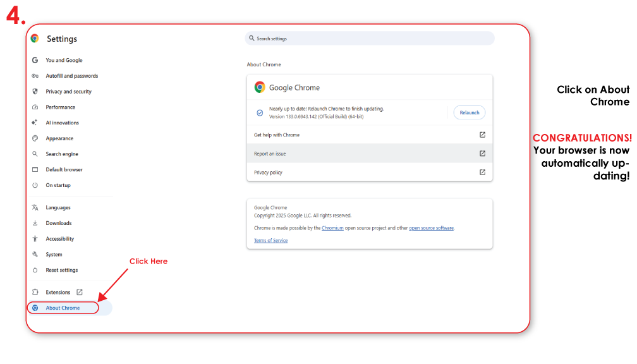Click the shield icon for Privacy and security

[35, 92]
